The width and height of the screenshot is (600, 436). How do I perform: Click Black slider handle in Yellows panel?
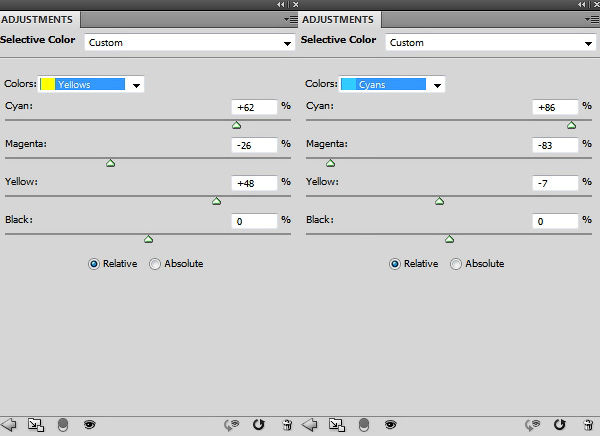point(148,239)
